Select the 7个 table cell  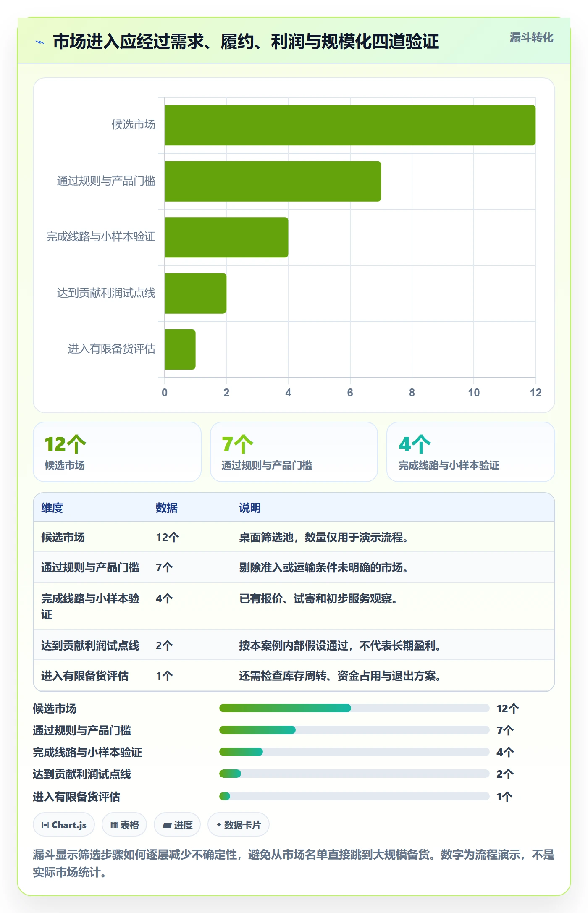(164, 567)
